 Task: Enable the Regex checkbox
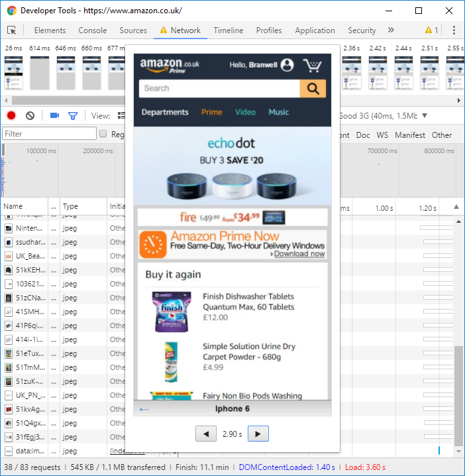pos(103,134)
